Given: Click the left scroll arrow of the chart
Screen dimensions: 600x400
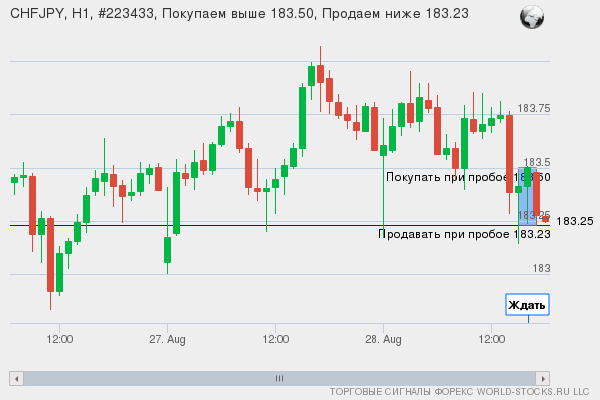Looking at the screenshot, I should (x=16, y=379).
